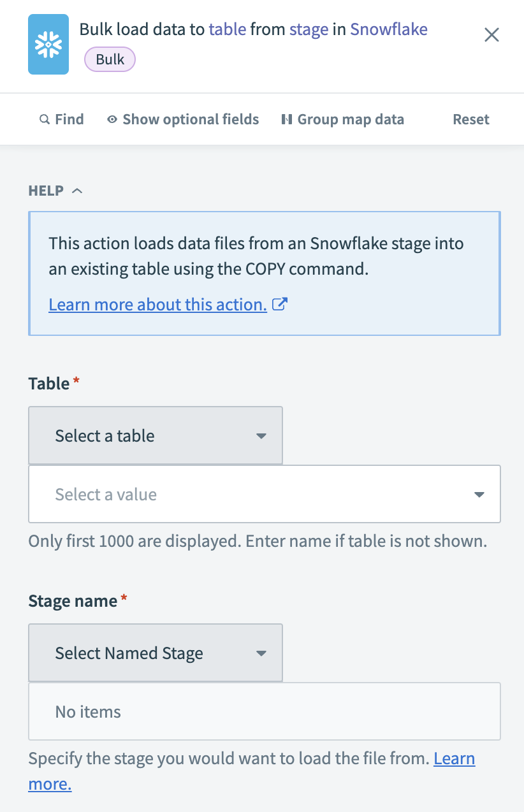Click the external link icon after Learn more
The width and height of the screenshot is (524, 812).
[x=279, y=305]
